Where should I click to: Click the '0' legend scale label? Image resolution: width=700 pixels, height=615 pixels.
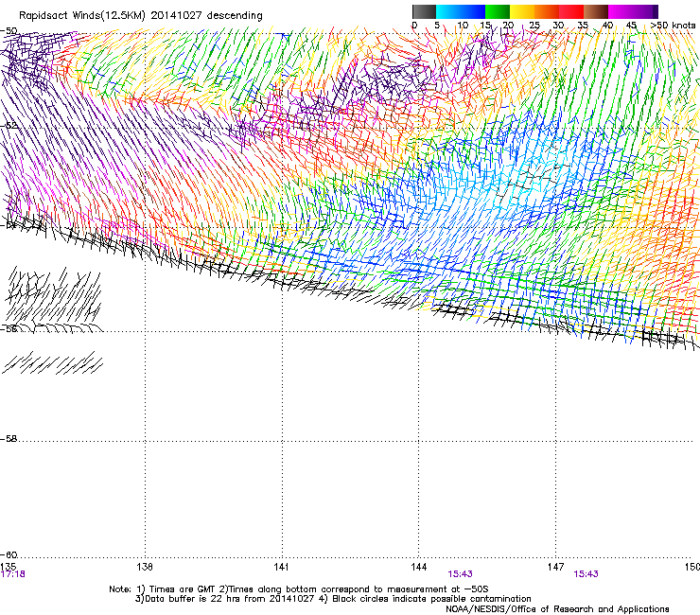414,25
